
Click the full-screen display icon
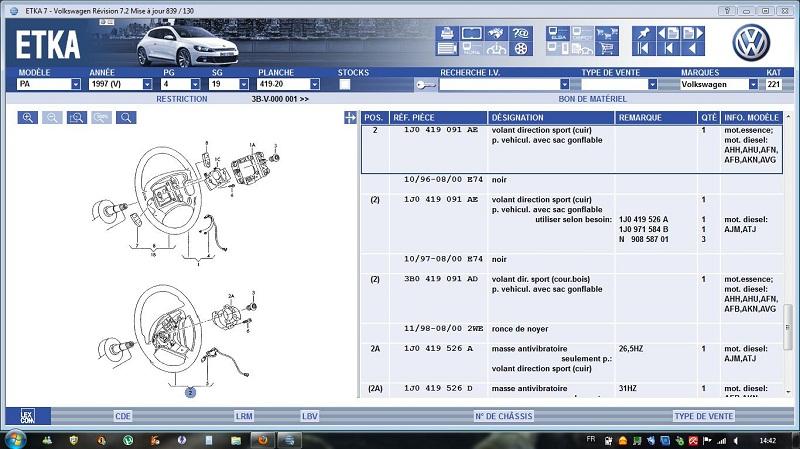point(471,33)
